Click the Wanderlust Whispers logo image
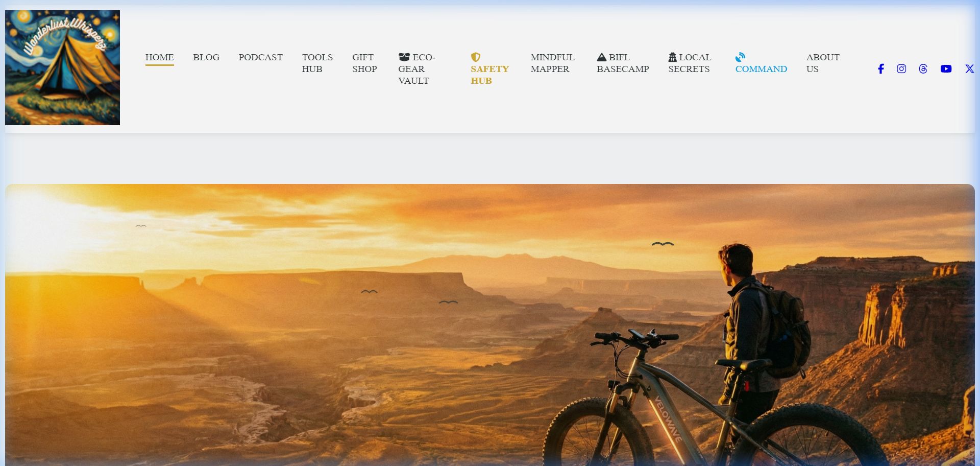Screen dimensions: 980x466 (x=62, y=67)
